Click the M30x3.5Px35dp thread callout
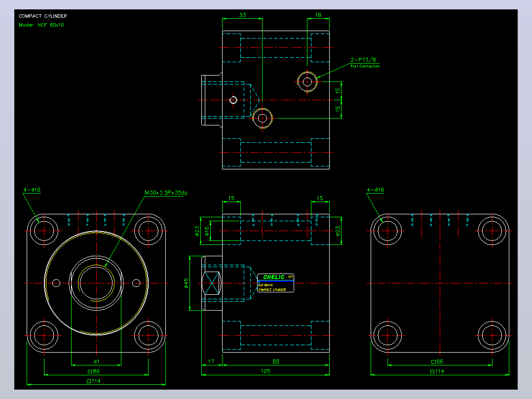 click(x=166, y=193)
